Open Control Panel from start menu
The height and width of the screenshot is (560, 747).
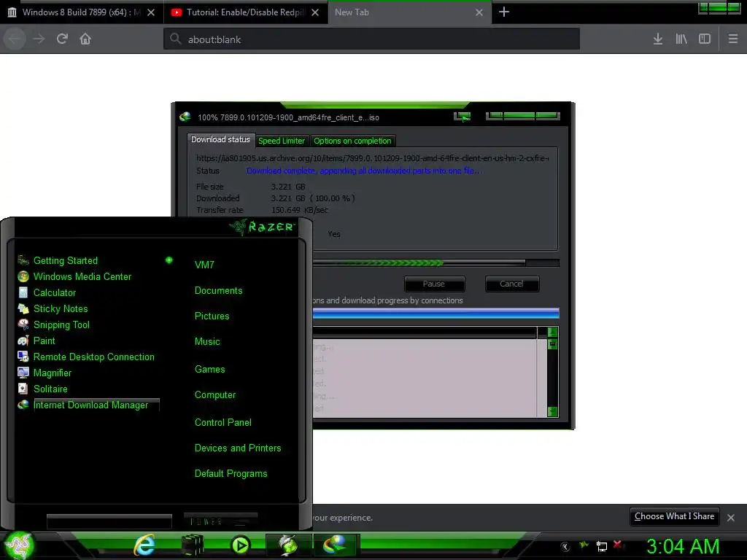223,422
